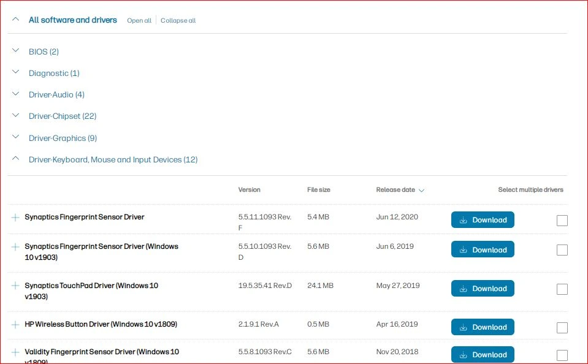This screenshot has height=364, width=588.
Task: Expand plus icon for Validity Fingerprint Sensor Driver
Action: pyautogui.click(x=15, y=352)
